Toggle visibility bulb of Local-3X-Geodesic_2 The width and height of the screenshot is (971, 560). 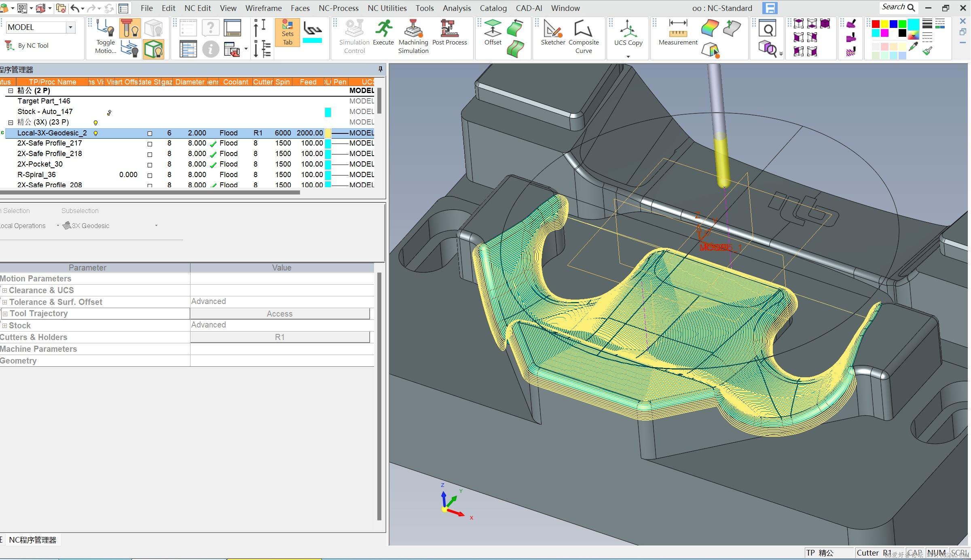[x=96, y=133]
